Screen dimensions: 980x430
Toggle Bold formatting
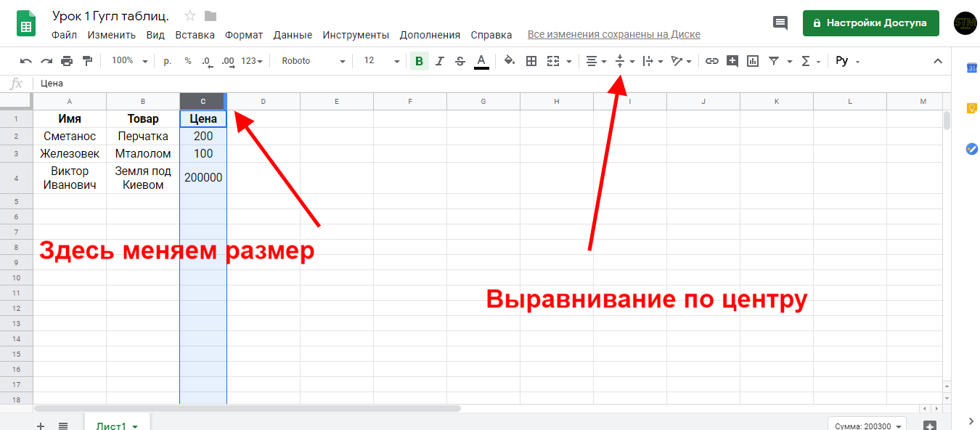click(419, 61)
